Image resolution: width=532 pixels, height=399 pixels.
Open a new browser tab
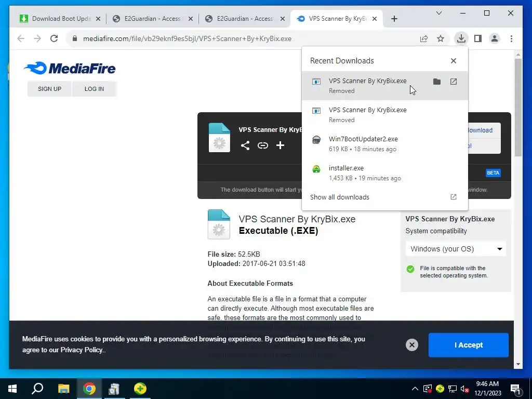coord(394,19)
